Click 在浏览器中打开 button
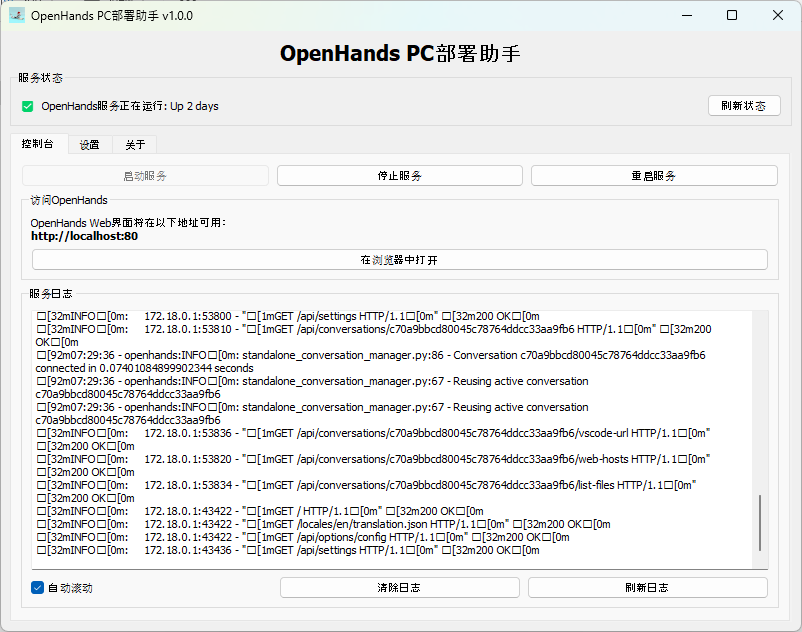The height and width of the screenshot is (632, 802). point(399,260)
